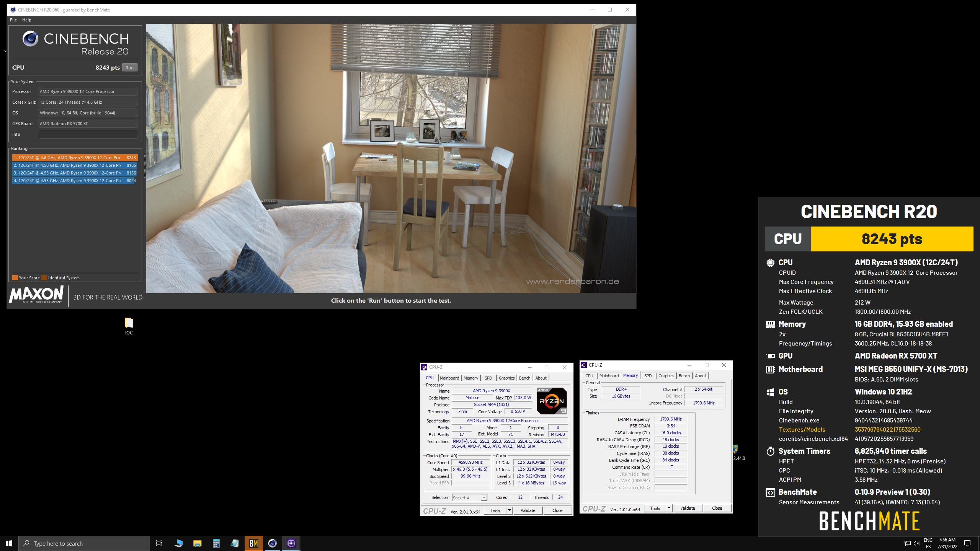Switch to Mainboard tab in the CPU-Z CPU window
This screenshot has height=551, width=980.
coord(449,378)
